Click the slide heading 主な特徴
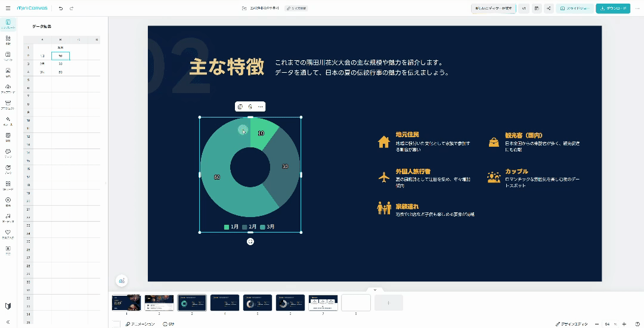The width and height of the screenshot is (644, 328). pos(227,67)
